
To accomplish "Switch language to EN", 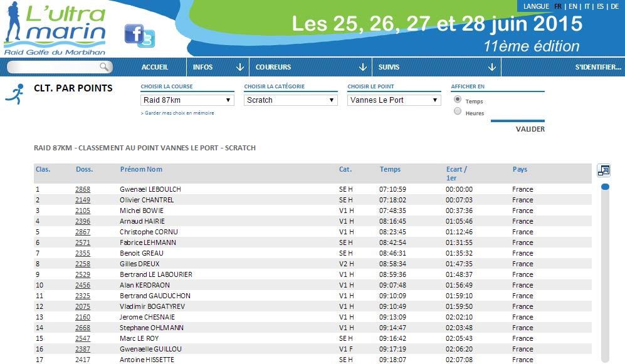I will coord(572,6).
